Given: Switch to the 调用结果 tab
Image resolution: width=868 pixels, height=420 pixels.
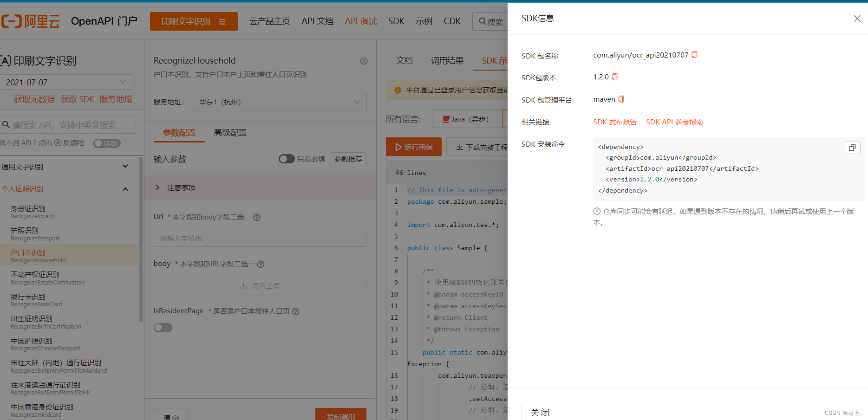Looking at the screenshot, I should click(x=447, y=61).
